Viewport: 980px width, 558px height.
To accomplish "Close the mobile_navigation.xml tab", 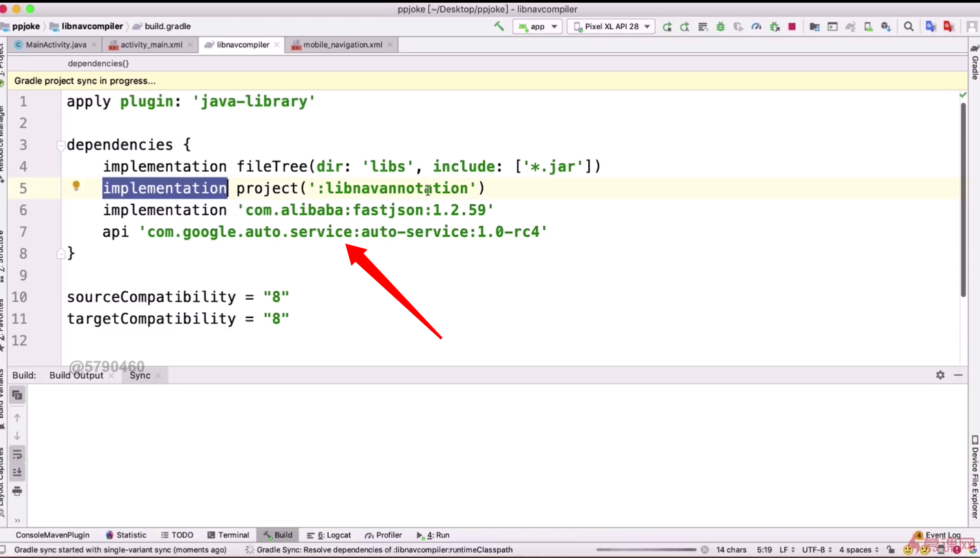I will point(390,45).
